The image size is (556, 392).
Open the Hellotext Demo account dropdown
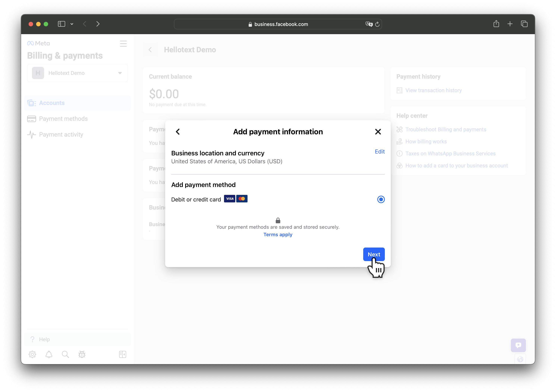pyautogui.click(x=77, y=73)
